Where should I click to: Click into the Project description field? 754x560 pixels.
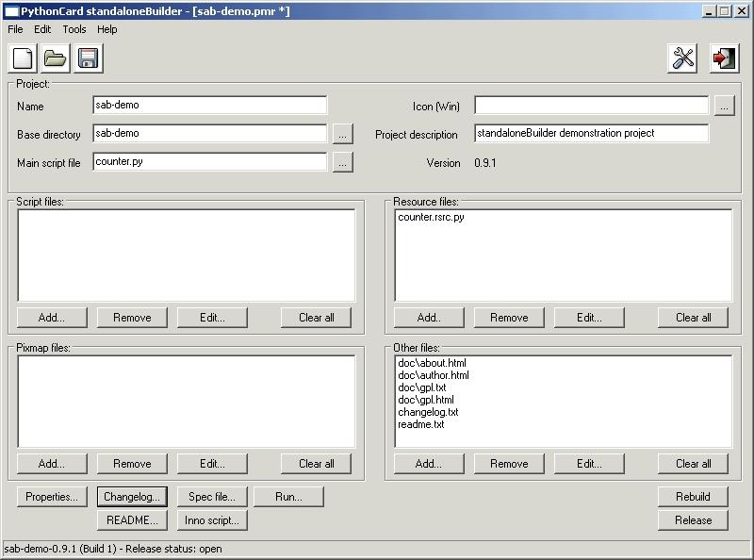point(592,133)
